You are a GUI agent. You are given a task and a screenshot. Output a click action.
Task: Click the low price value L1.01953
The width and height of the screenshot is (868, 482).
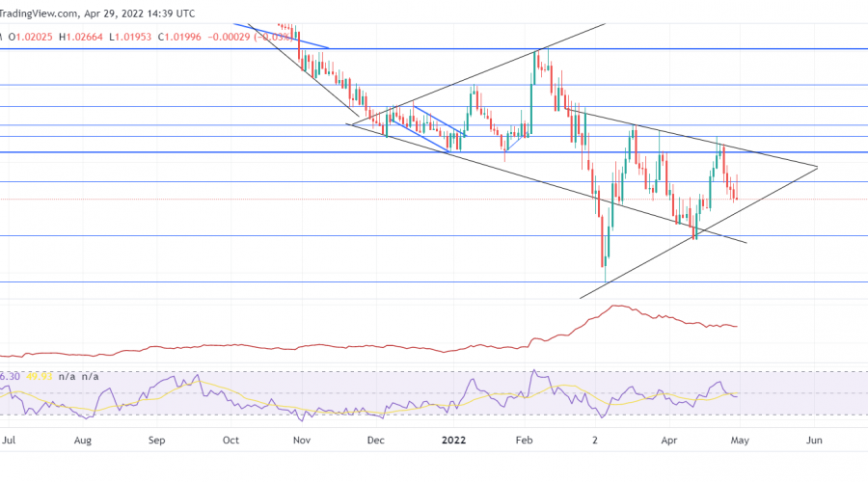click(x=130, y=37)
